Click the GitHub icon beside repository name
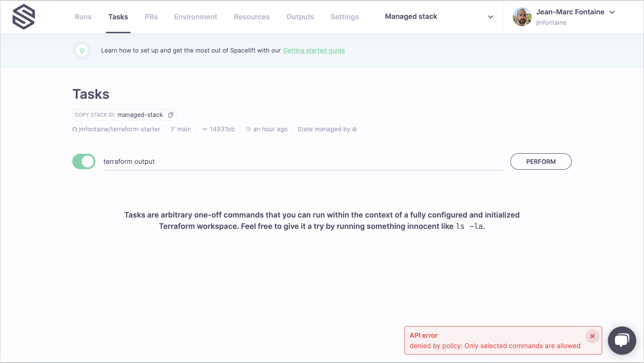 coord(74,129)
